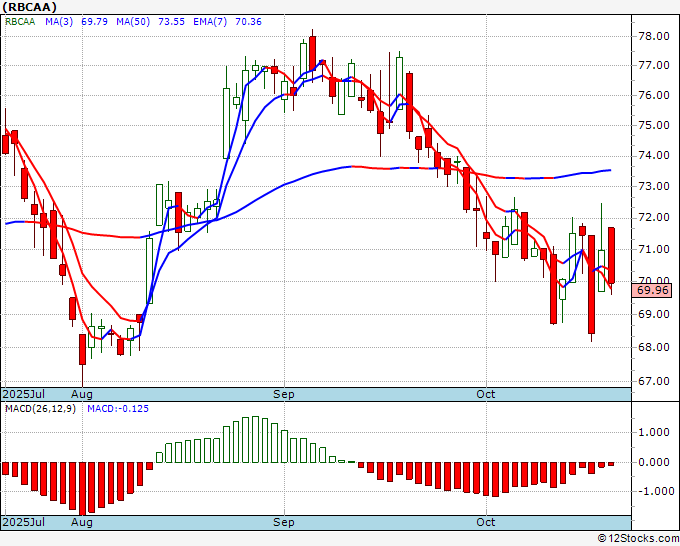Click the MACD(26,12,9) indicator label
The width and height of the screenshot is (680, 546).
coord(40,409)
